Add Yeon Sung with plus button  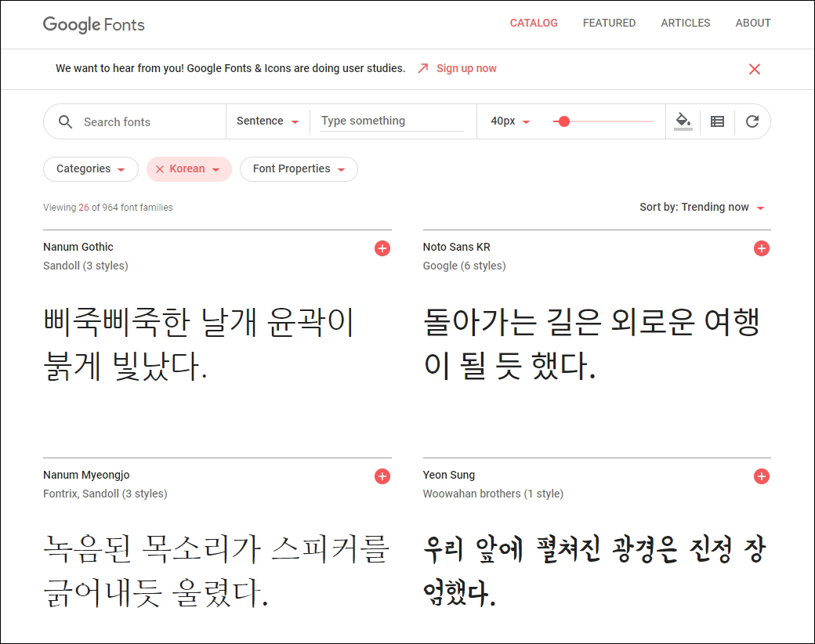[x=762, y=476]
